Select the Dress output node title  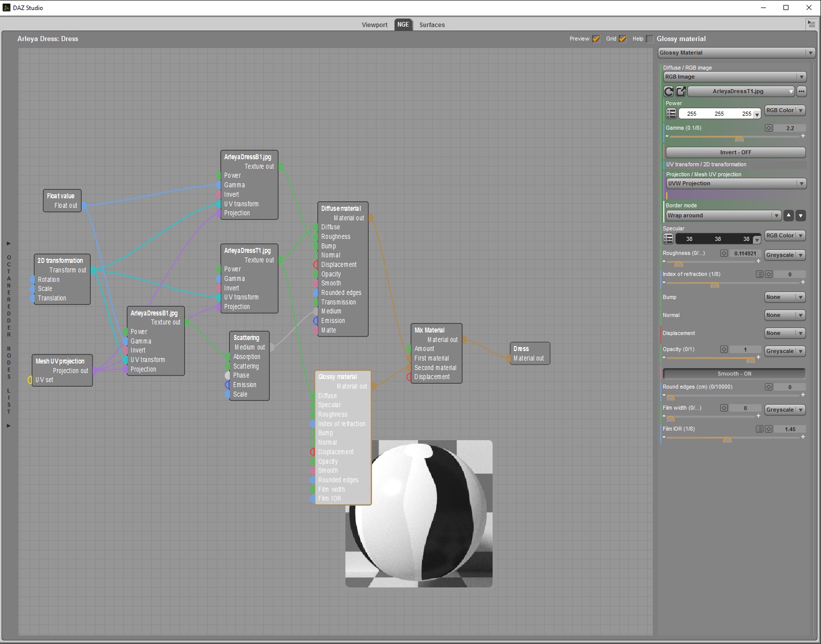521,349
